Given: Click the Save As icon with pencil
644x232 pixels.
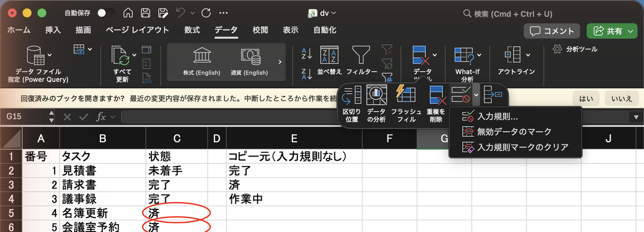Looking at the screenshot, I should [162, 13].
